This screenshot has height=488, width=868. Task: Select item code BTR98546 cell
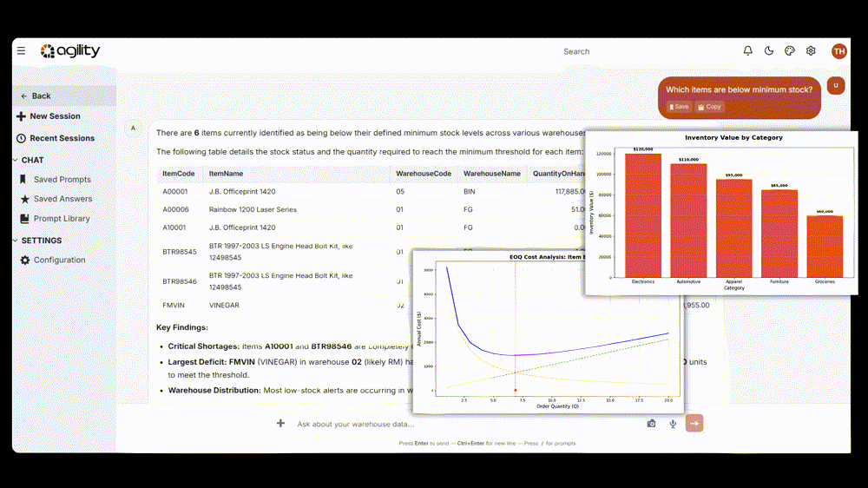coord(180,281)
